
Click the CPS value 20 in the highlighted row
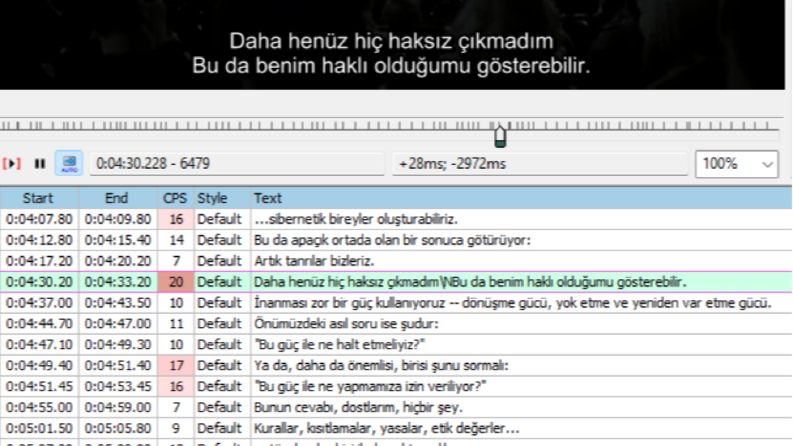tap(175, 282)
